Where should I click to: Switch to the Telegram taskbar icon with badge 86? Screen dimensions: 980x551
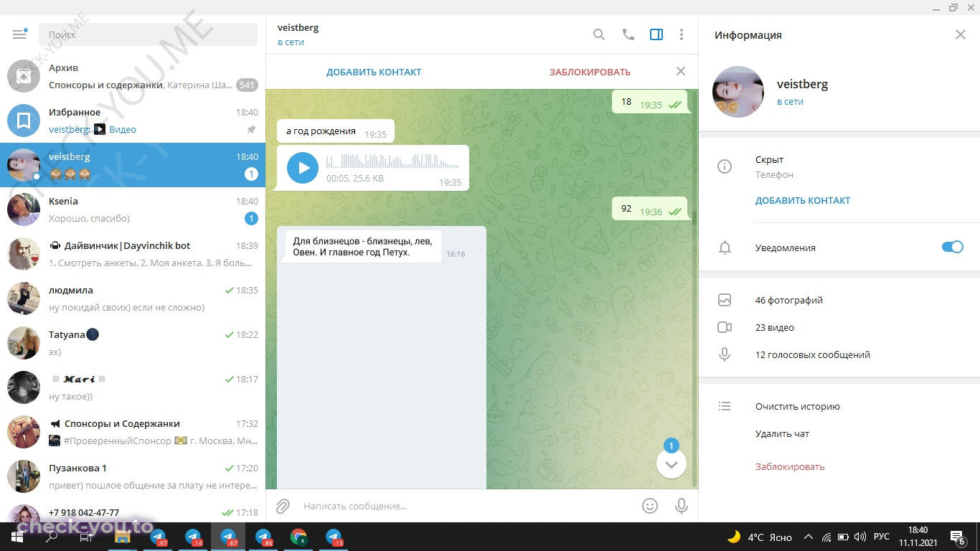263,536
